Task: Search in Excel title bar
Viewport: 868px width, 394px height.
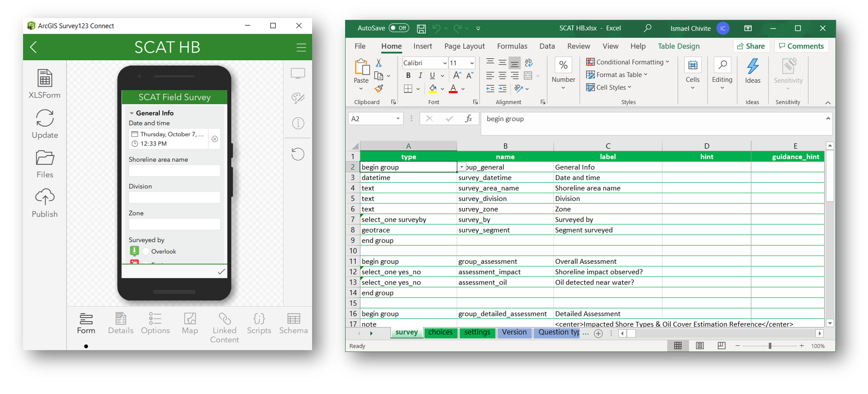Action: click(648, 28)
